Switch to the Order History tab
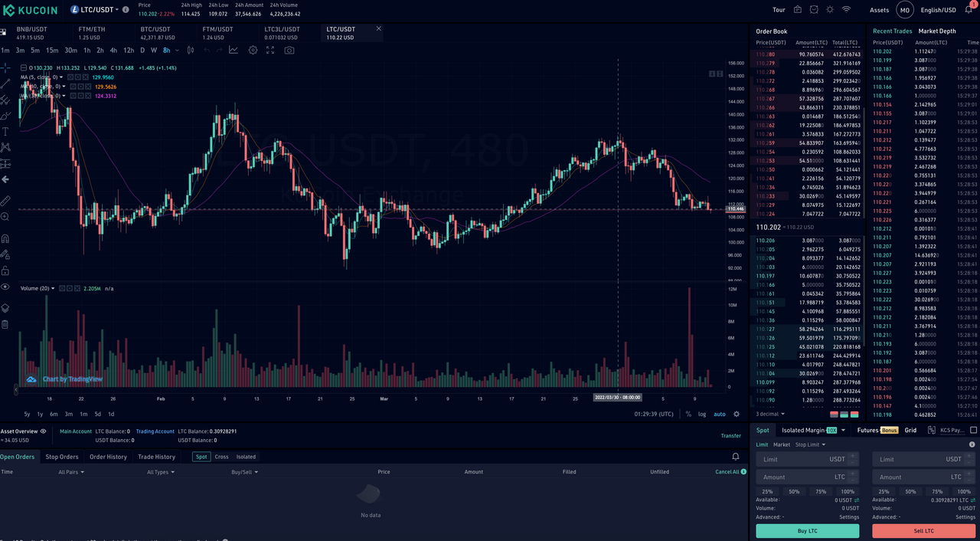This screenshot has height=541, width=980. (x=108, y=457)
